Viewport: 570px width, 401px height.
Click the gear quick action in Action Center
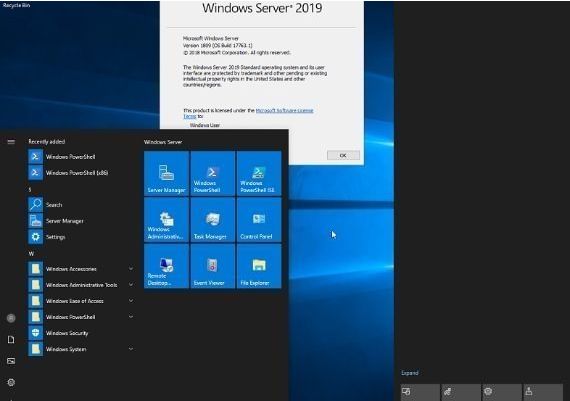click(501, 392)
